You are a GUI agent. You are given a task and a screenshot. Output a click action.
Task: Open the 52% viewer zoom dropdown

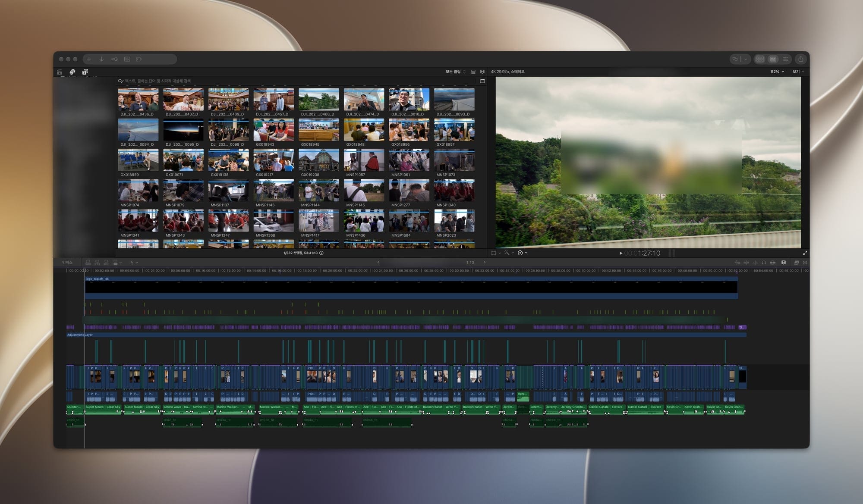point(777,72)
